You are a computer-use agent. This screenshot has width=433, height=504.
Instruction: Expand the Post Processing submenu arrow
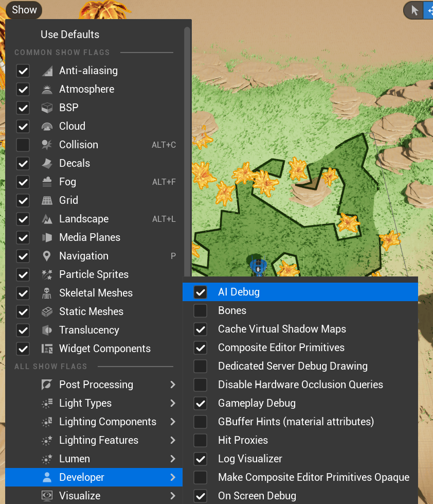pyautogui.click(x=173, y=385)
